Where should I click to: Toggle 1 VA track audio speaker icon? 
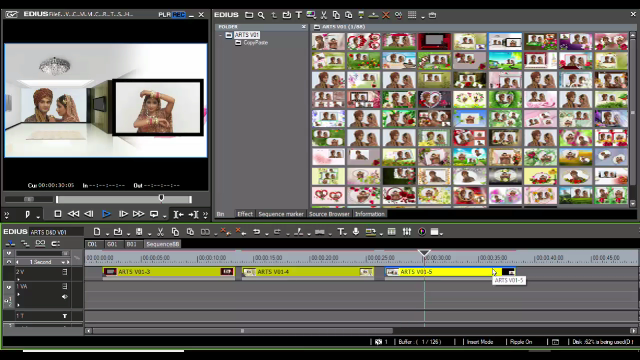coord(64,297)
